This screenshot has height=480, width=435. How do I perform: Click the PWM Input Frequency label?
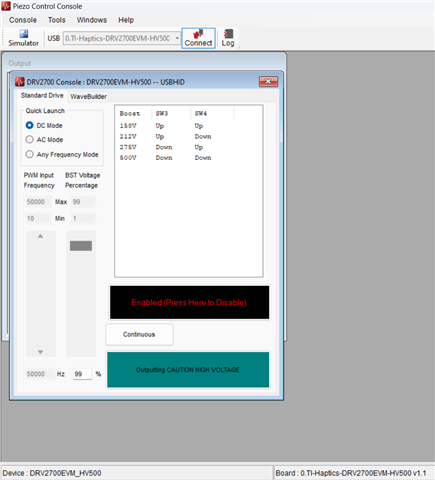tap(39, 180)
